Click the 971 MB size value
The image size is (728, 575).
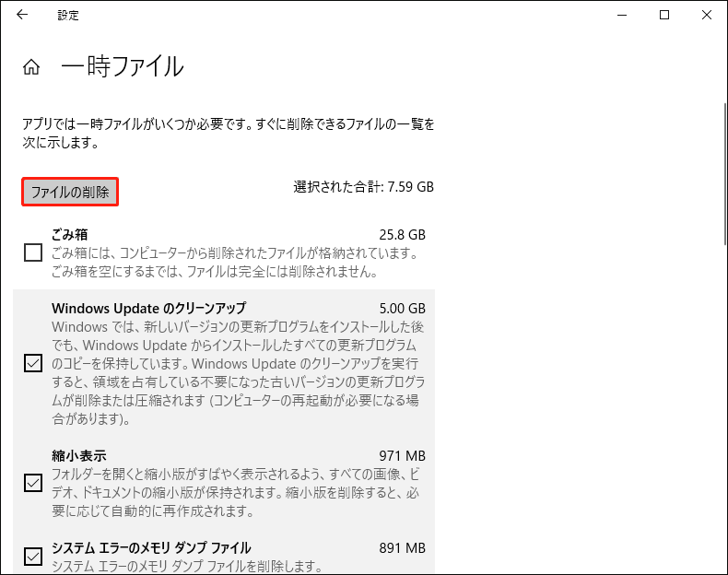[x=402, y=456]
